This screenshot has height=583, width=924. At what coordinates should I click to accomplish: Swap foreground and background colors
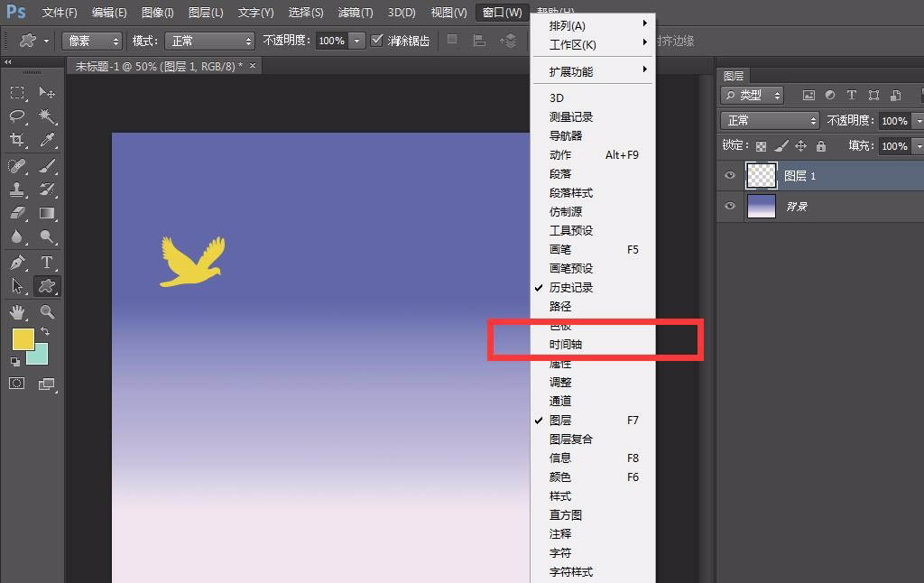coord(45,332)
